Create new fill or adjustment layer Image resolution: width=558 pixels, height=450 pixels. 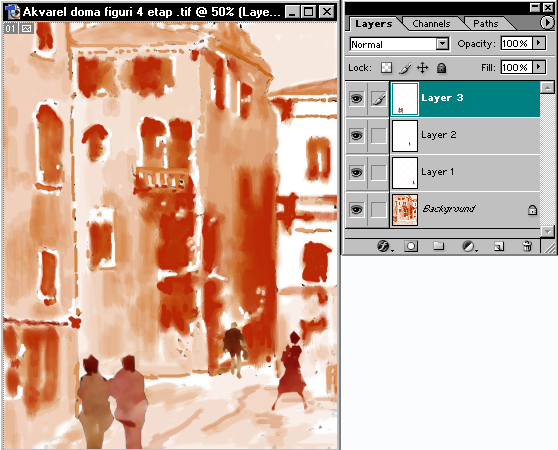point(469,246)
